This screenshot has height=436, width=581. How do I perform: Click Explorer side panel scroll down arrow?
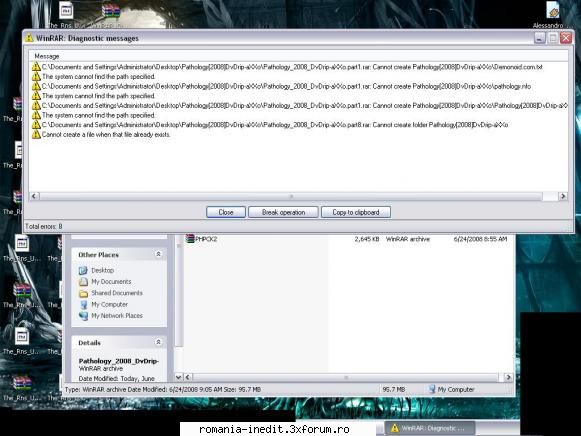click(179, 377)
